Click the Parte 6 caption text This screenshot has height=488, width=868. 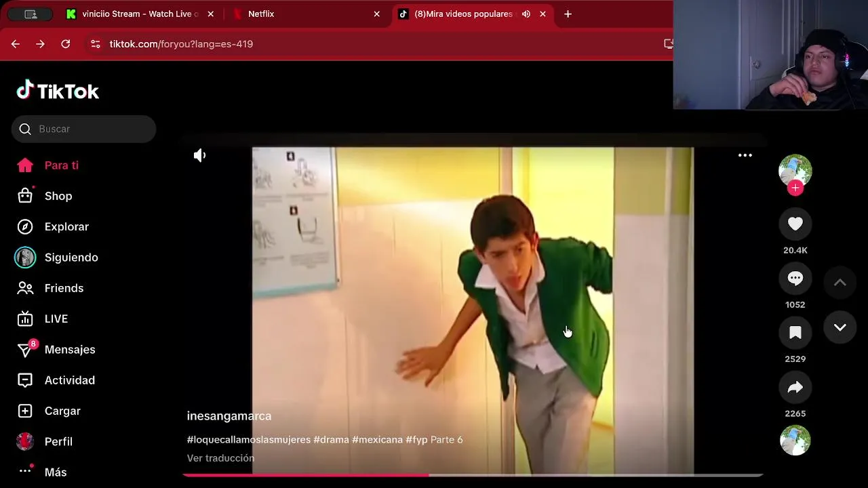[x=447, y=440]
